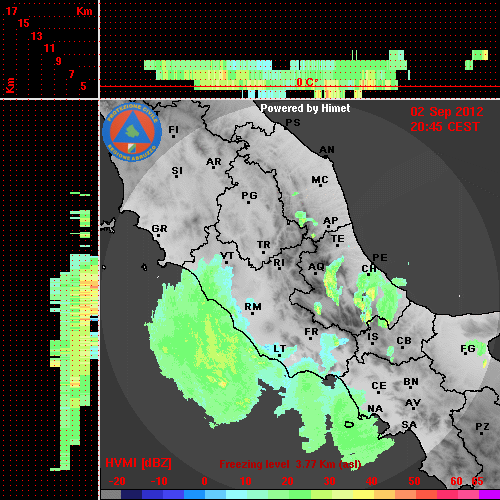The image size is (500, 500).
Task: Click the '13' km height label
Action: click(37, 36)
